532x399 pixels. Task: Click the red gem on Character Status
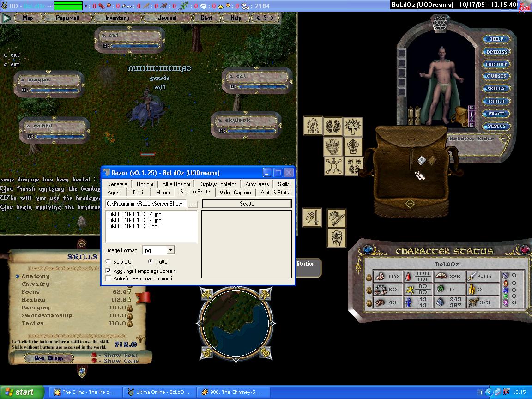tap(524, 250)
